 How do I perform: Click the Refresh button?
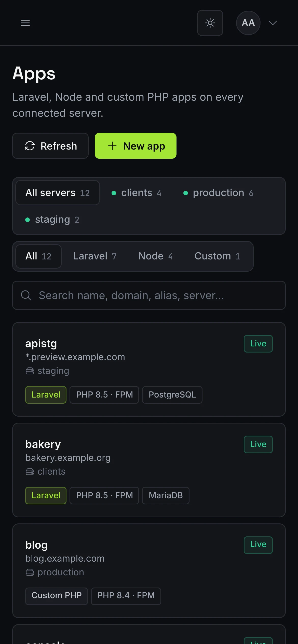click(50, 146)
